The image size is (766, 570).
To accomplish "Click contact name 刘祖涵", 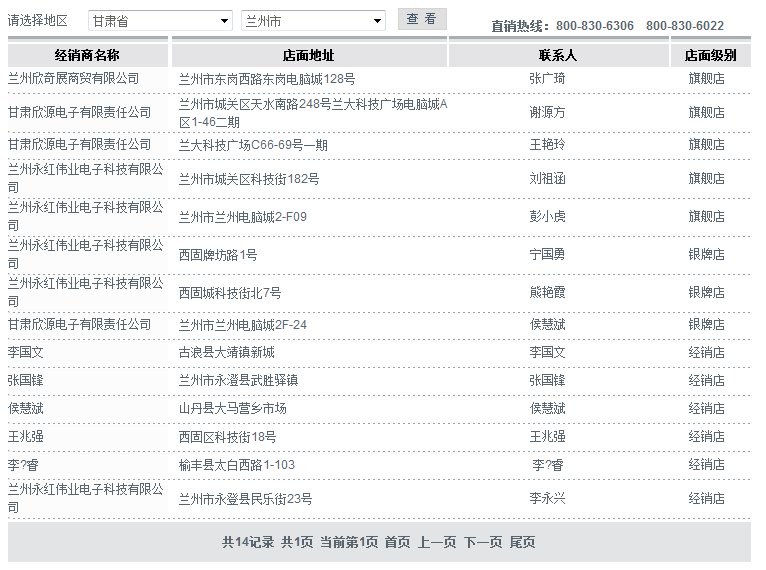I will [547, 178].
